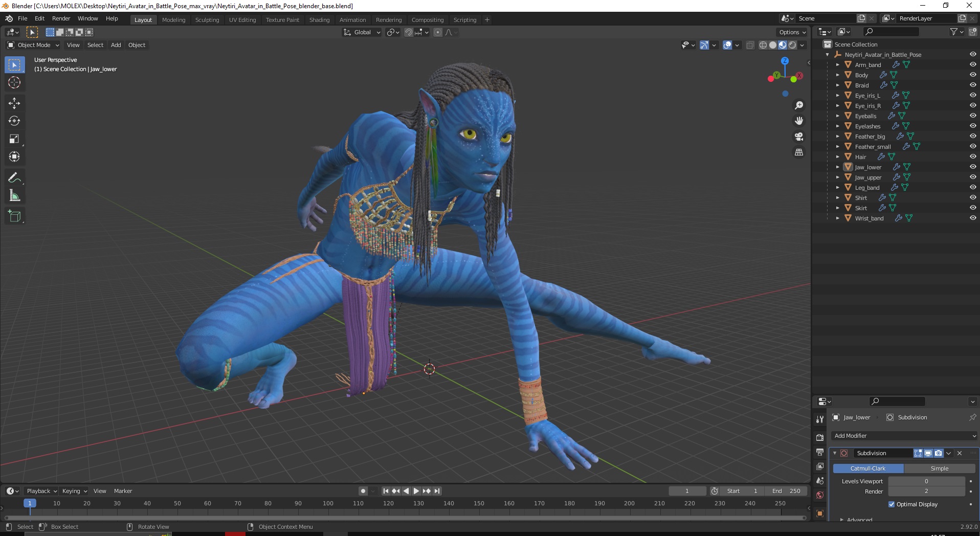
Task: Open the Keying dropdown in timeline
Action: click(x=74, y=491)
